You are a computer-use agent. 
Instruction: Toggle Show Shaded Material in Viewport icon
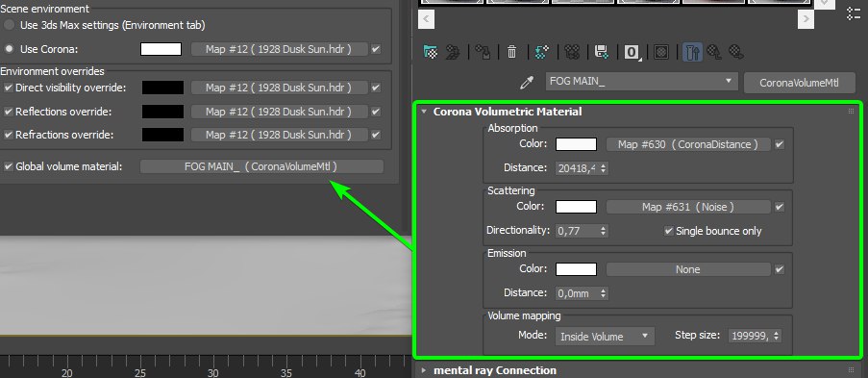click(x=661, y=52)
